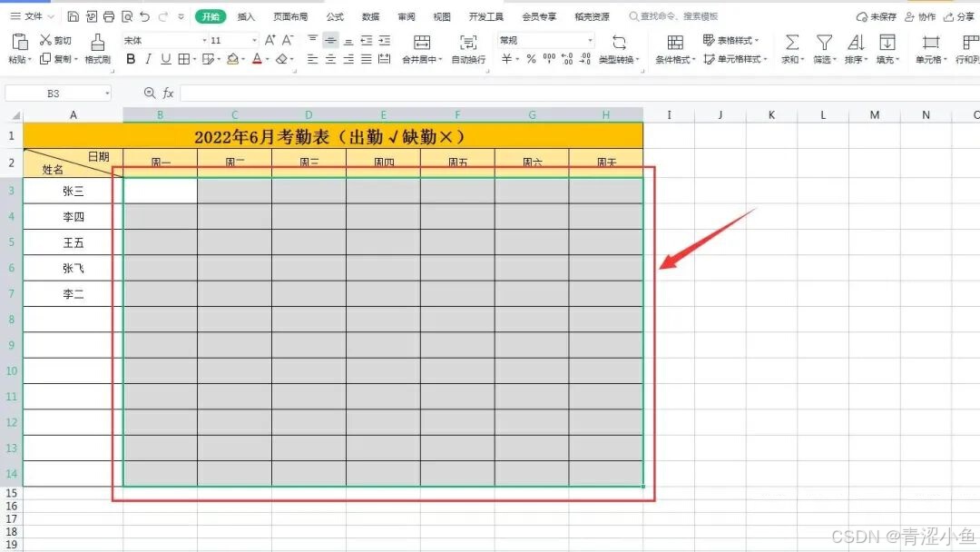Open print preview from quick toolbar
The image size is (980, 552).
[x=127, y=16]
